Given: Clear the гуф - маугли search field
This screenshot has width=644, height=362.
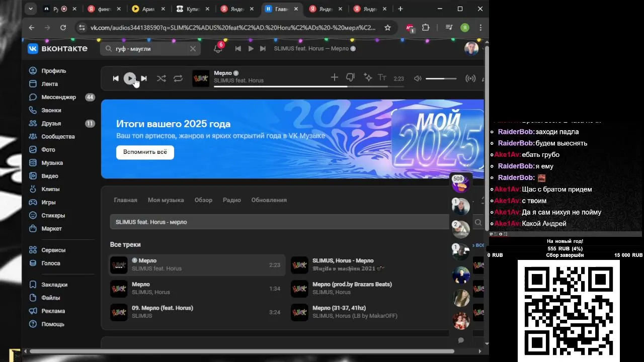Looking at the screenshot, I should (x=193, y=49).
